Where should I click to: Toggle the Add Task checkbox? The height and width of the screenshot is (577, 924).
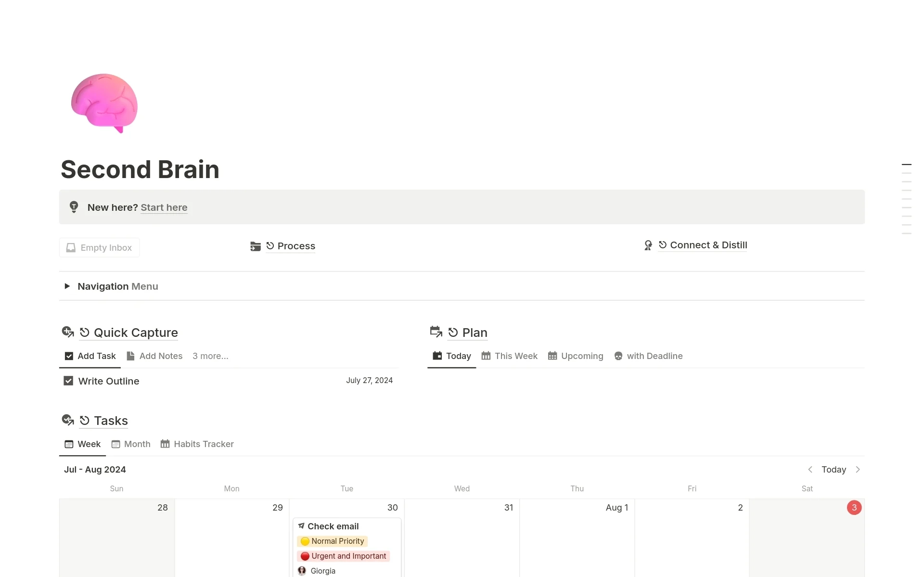(68, 356)
